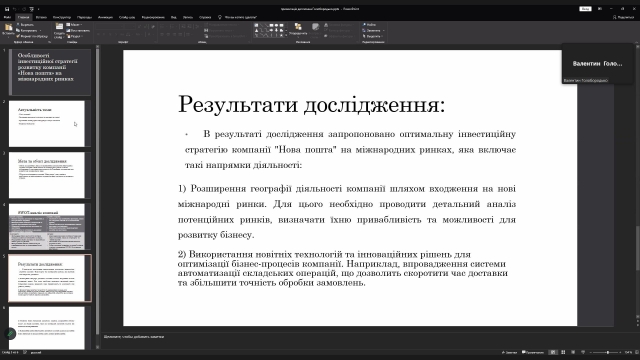The image size is (640, 360).
Task: Click the zoom slider handle
Action: click(608, 352)
